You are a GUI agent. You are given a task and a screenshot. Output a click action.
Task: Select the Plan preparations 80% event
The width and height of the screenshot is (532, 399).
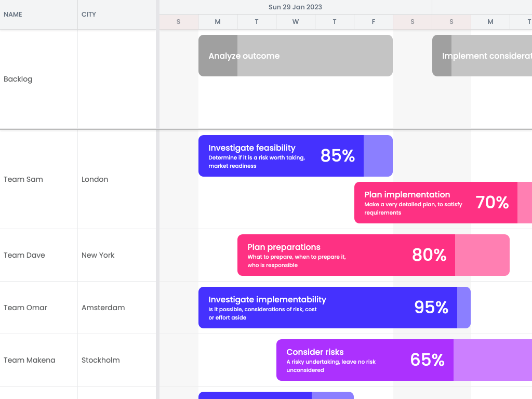pyautogui.click(x=374, y=255)
